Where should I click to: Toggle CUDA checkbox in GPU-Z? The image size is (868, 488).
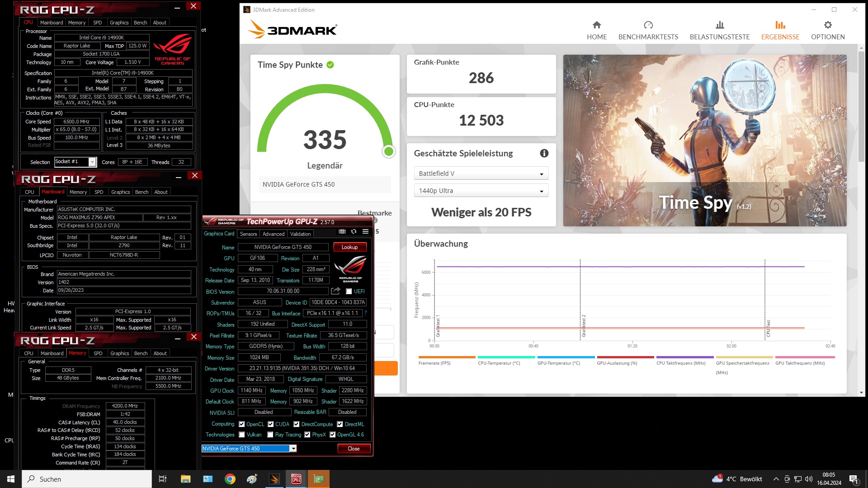(x=271, y=424)
